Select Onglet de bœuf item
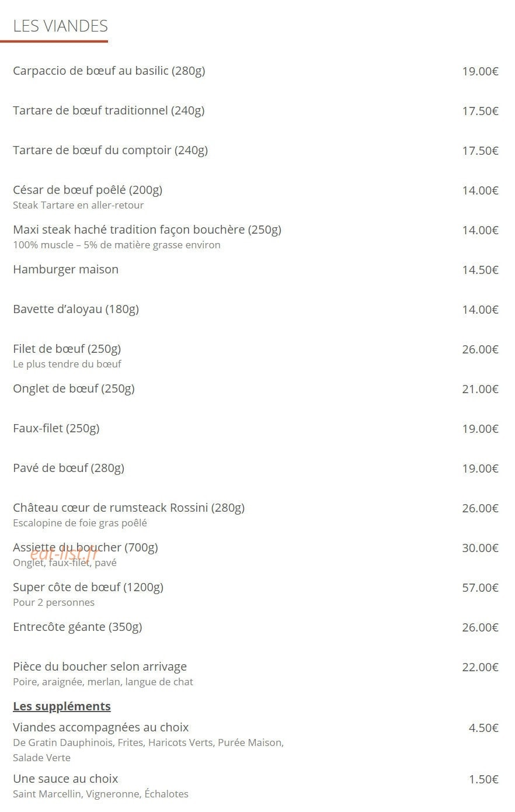The image size is (515, 812). point(74,388)
